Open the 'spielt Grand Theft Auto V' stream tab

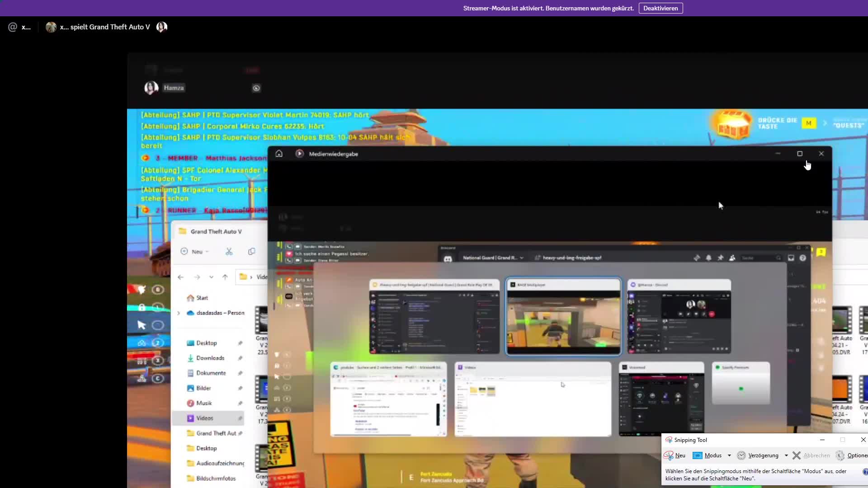104,27
